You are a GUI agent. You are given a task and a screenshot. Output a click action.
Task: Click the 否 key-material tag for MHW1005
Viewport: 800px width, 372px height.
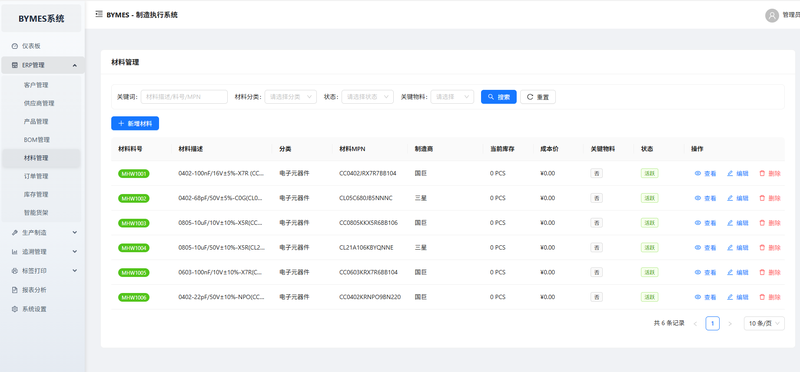click(596, 272)
